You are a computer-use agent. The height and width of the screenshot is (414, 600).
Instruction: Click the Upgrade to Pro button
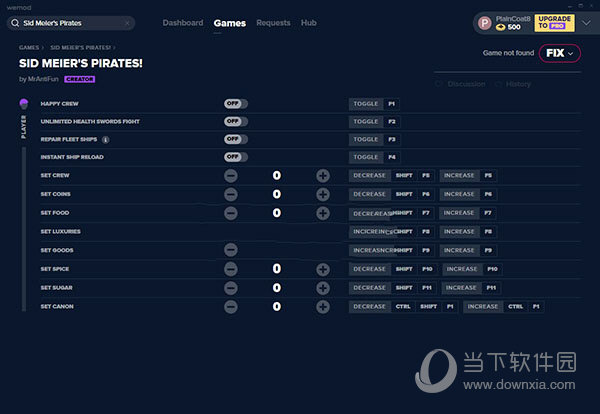click(x=554, y=22)
